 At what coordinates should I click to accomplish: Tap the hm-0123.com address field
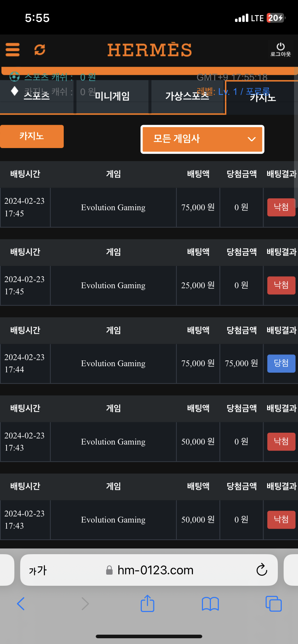click(155, 570)
